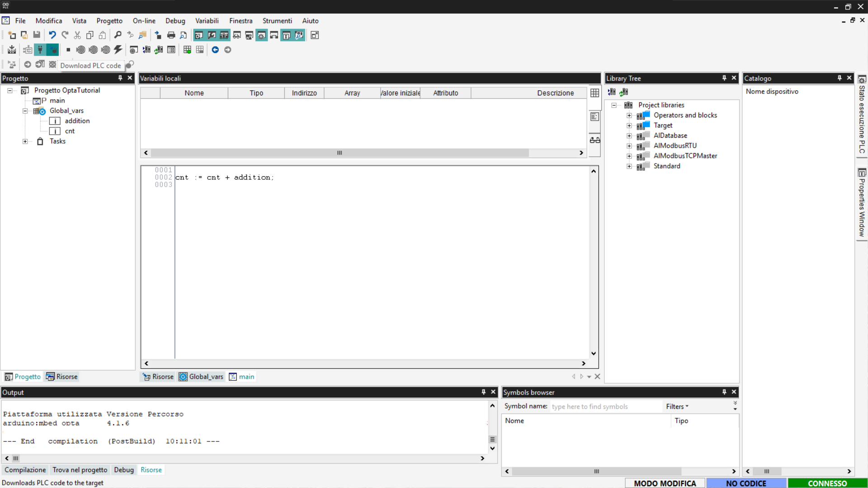Open the Debug menu

tap(175, 21)
